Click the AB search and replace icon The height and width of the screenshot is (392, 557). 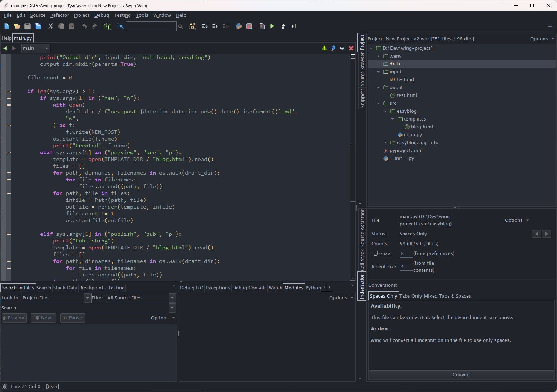click(192, 26)
